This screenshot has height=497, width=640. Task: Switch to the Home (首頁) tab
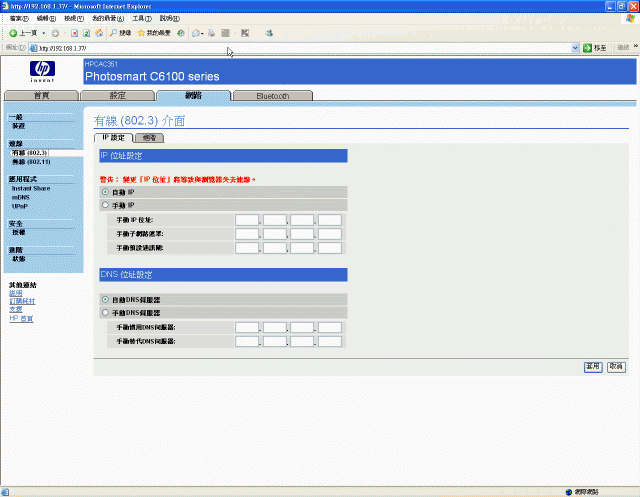[41, 95]
